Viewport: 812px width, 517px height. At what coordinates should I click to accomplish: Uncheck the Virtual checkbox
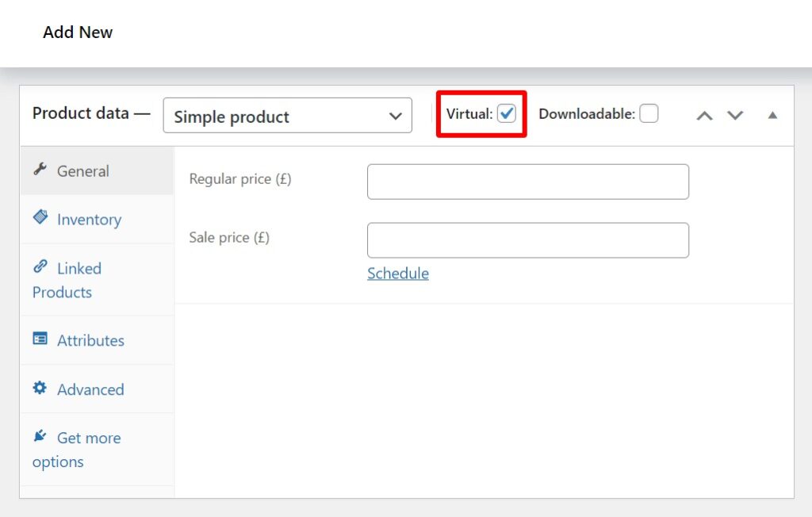click(x=506, y=113)
